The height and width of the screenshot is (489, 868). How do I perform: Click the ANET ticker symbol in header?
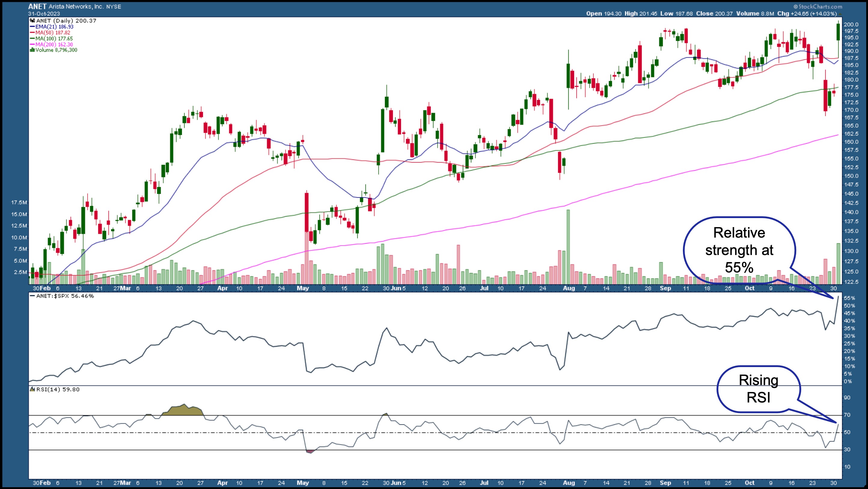click(37, 6)
